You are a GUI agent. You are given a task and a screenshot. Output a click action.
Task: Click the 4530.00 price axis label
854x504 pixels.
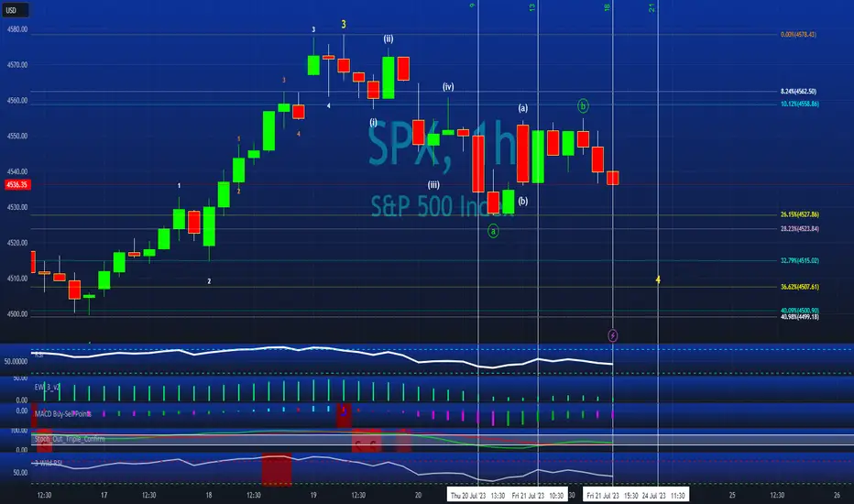[16, 207]
